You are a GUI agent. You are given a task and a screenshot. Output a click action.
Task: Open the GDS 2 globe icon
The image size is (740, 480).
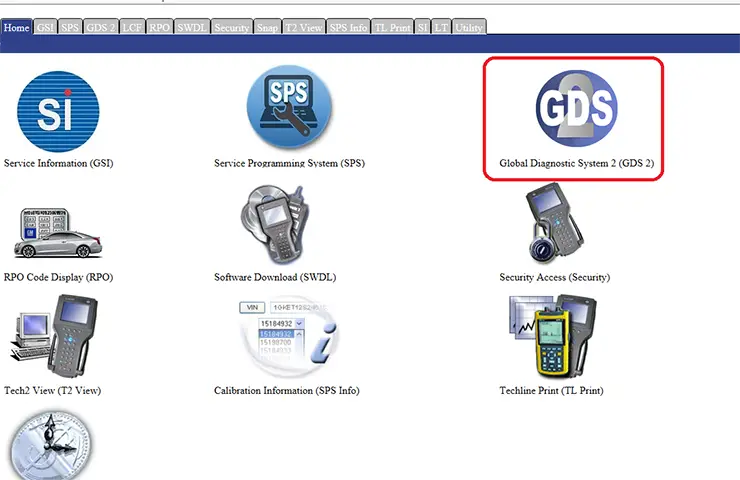tap(576, 108)
